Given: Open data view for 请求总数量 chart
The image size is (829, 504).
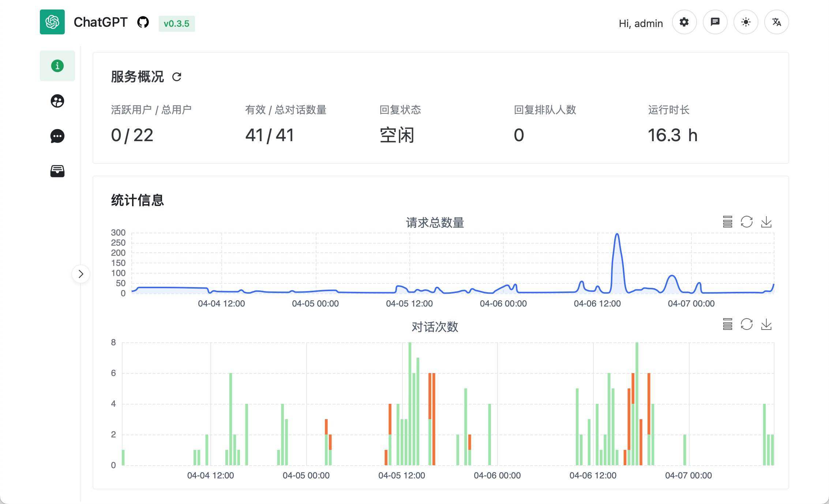Looking at the screenshot, I should [727, 222].
